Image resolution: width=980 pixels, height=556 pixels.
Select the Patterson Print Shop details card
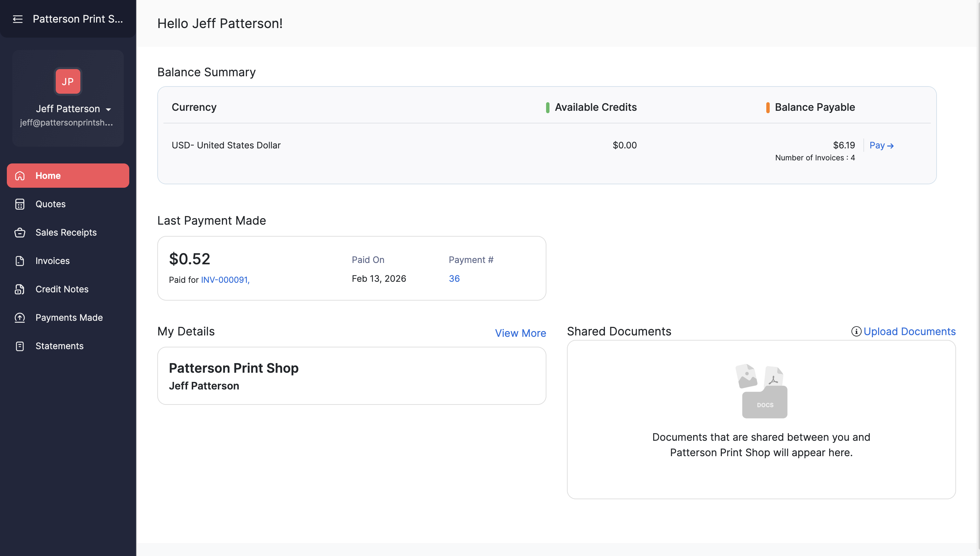351,375
